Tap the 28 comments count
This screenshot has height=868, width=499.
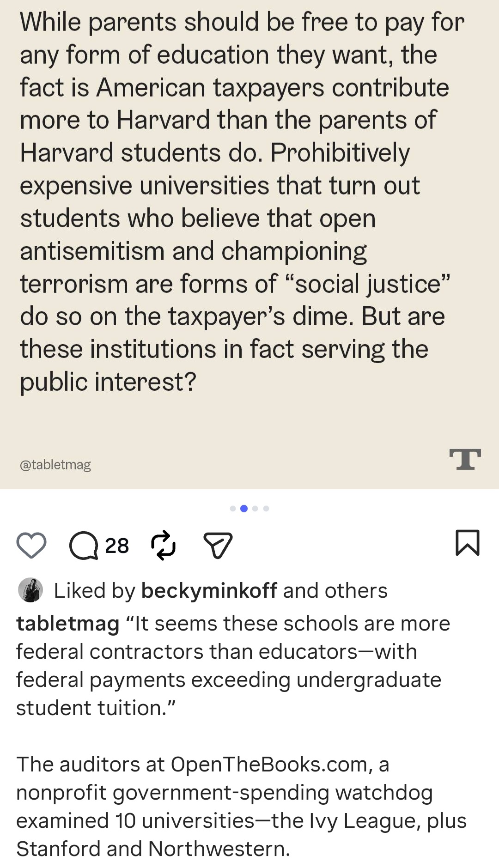pyautogui.click(x=117, y=546)
